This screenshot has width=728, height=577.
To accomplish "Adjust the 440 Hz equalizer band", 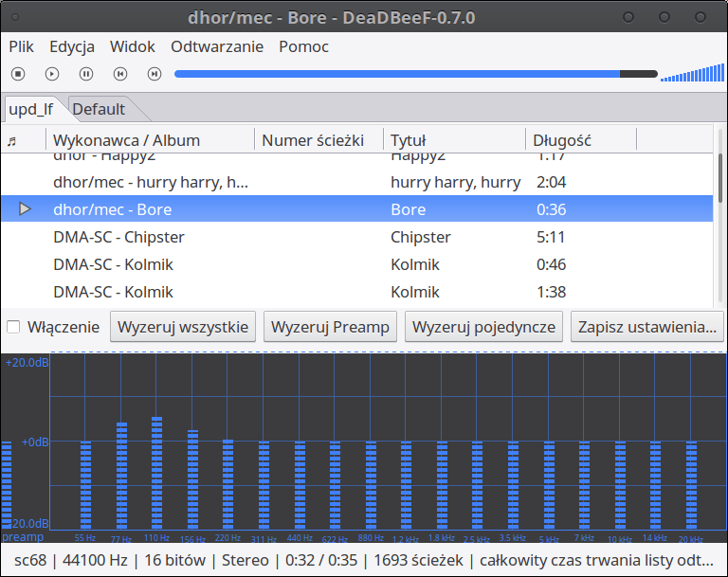I will [300, 485].
